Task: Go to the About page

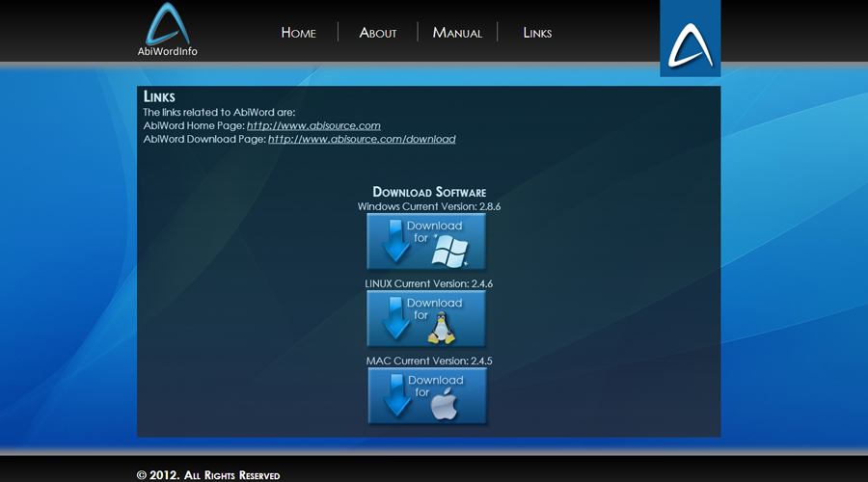Action: tap(377, 33)
